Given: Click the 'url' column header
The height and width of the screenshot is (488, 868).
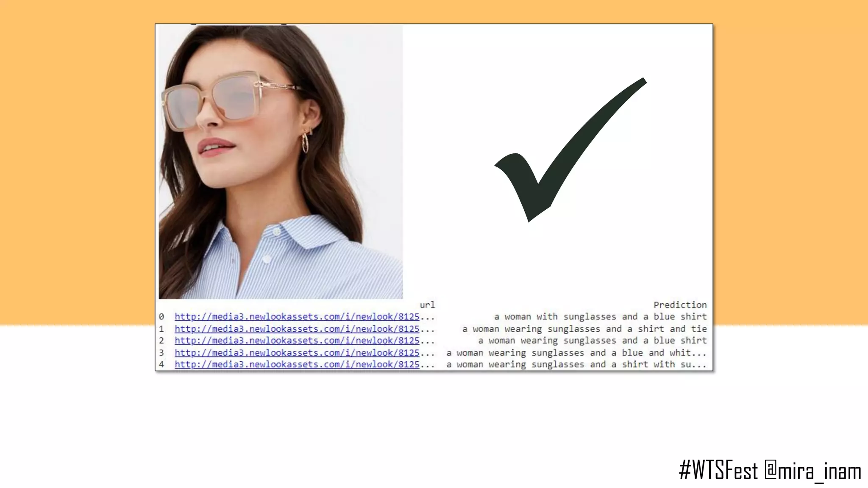Looking at the screenshot, I should 427,305.
